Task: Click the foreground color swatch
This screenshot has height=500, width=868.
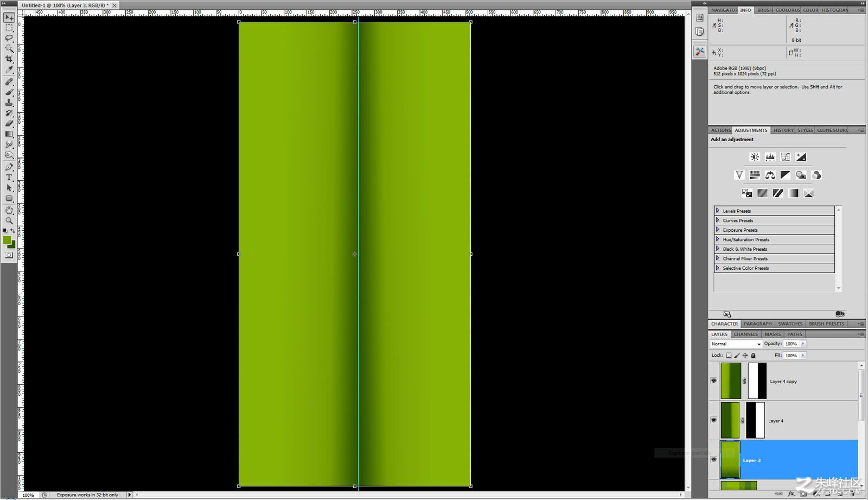Action: (7, 240)
